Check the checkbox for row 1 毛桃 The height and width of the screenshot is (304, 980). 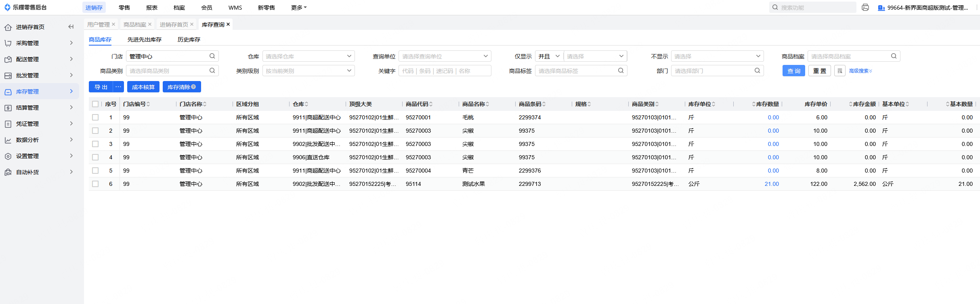coord(95,117)
